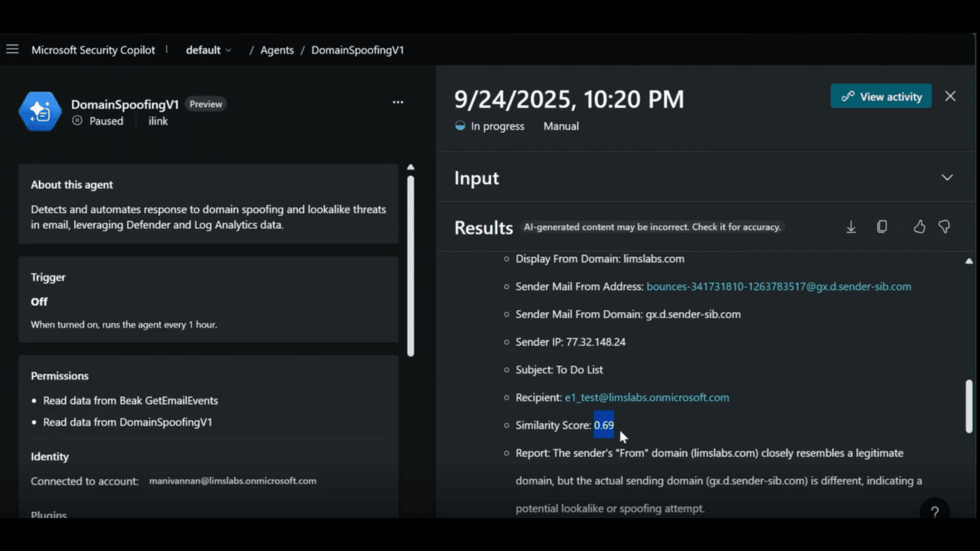Image resolution: width=980 pixels, height=551 pixels.
Task: Click connected account manivannan@limslabs.onmicrosoft.com
Action: (x=233, y=481)
